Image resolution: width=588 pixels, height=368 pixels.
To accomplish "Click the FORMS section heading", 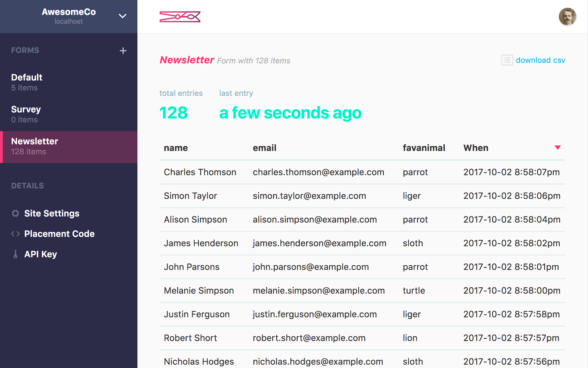I will pos(25,50).
